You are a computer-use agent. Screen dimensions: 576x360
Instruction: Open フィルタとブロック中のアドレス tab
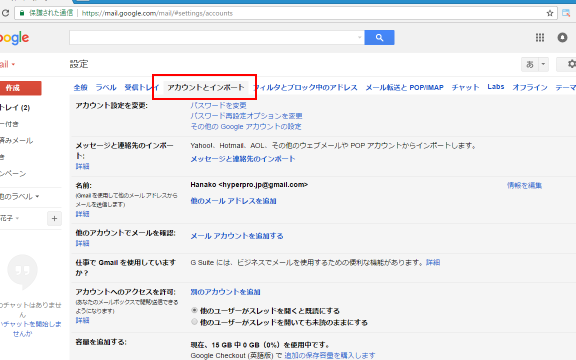[307, 87]
